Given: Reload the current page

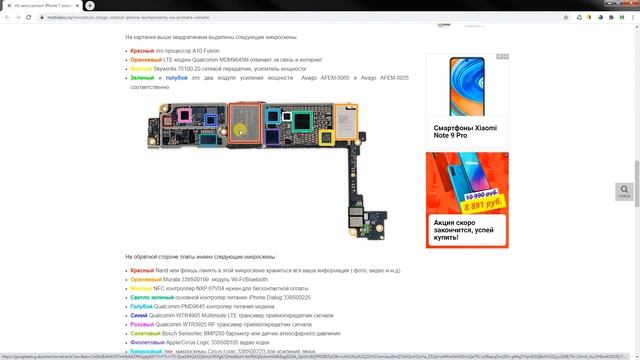Looking at the screenshot, I should point(29,18).
